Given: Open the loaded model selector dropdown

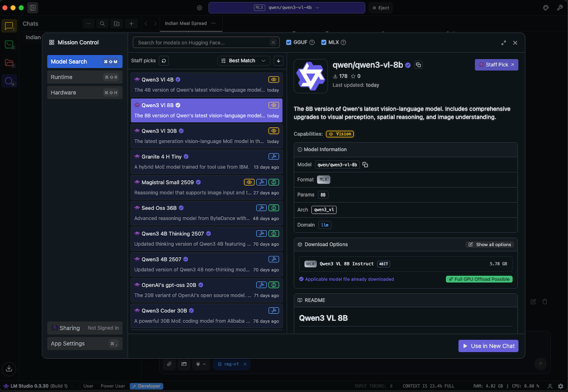Looking at the screenshot, I should pyautogui.click(x=286, y=8).
